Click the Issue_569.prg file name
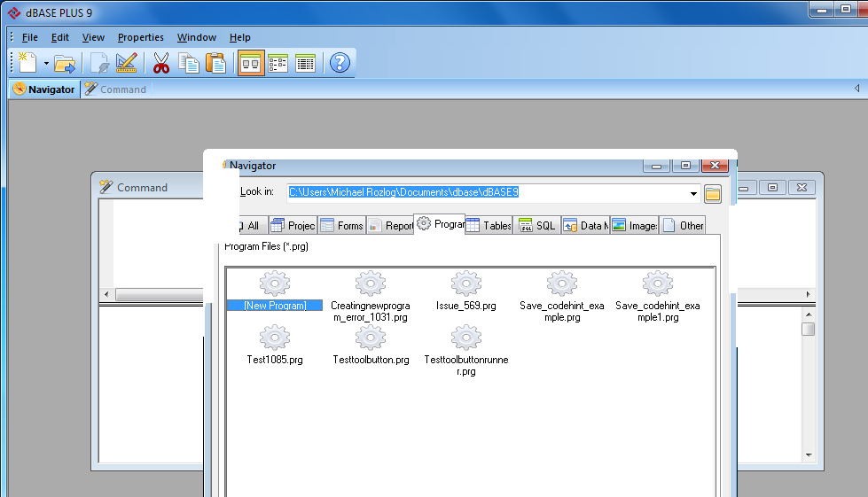This screenshot has height=497, width=868. coord(466,306)
